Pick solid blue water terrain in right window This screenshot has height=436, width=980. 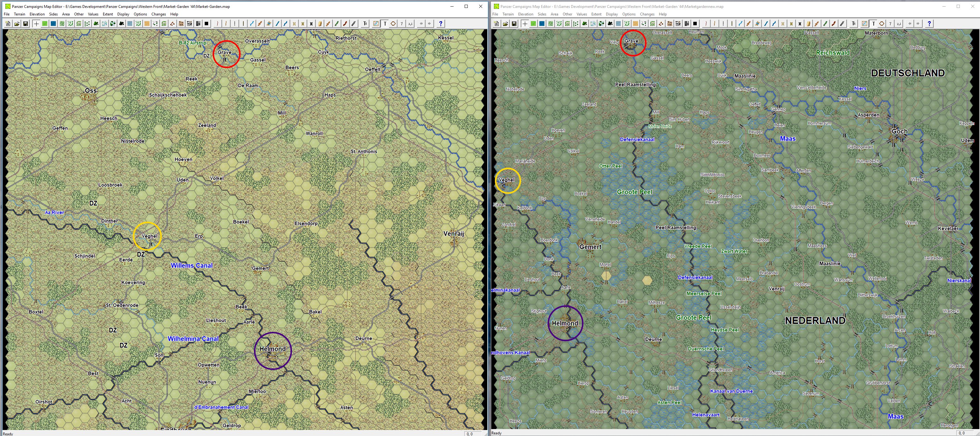542,24
